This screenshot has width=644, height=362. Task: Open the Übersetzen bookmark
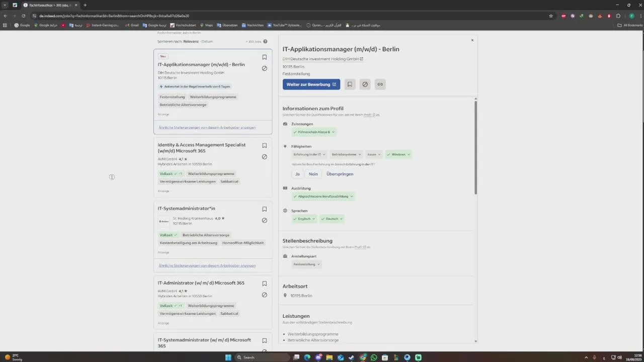click(x=227, y=25)
